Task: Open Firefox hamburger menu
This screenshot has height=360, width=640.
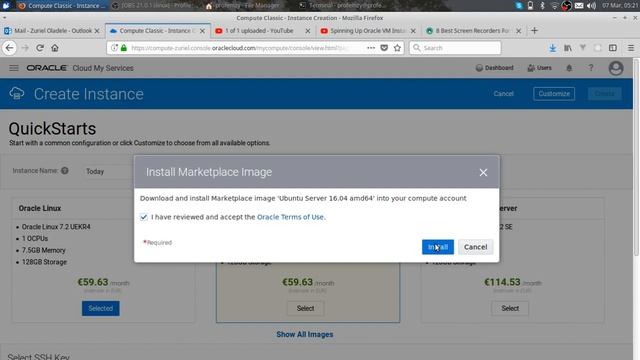Action: click(x=631, y=48)
